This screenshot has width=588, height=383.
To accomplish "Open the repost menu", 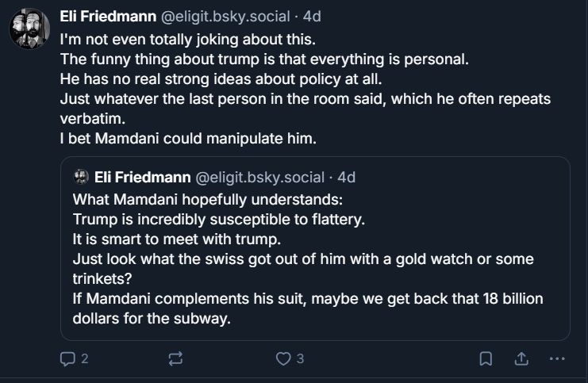I will tap(176, 359).
